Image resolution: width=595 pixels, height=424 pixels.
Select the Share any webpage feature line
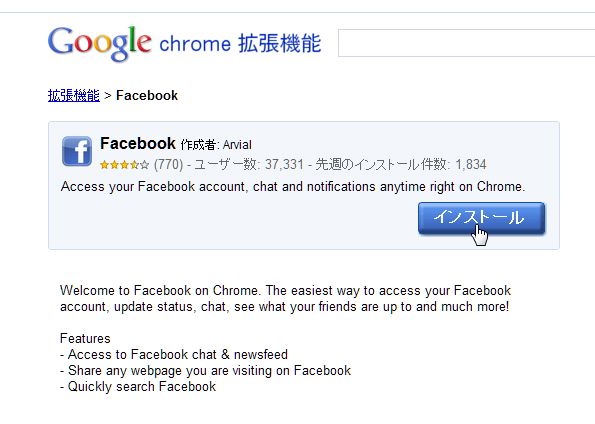click(x=205, y=370)
